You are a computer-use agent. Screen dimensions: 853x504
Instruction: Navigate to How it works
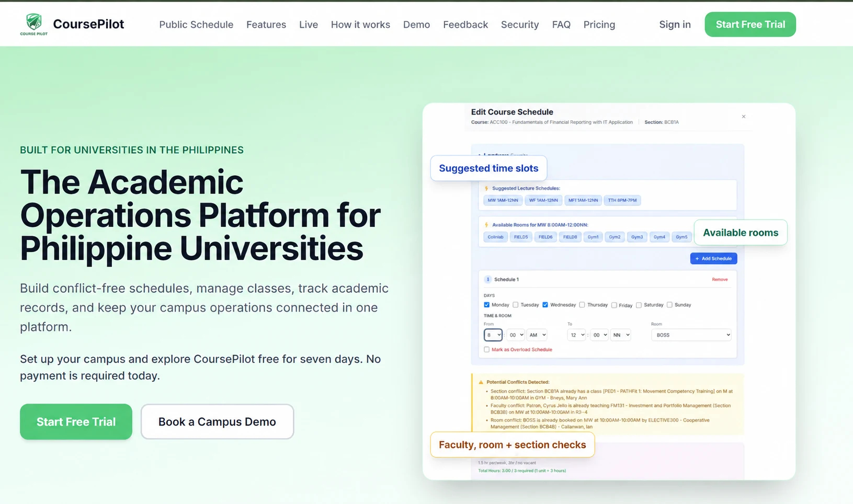pos(360,25)
